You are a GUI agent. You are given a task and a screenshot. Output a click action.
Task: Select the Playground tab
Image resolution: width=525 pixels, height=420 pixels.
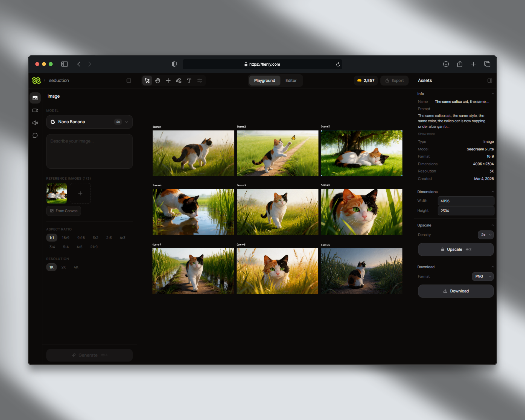[264, 80]
